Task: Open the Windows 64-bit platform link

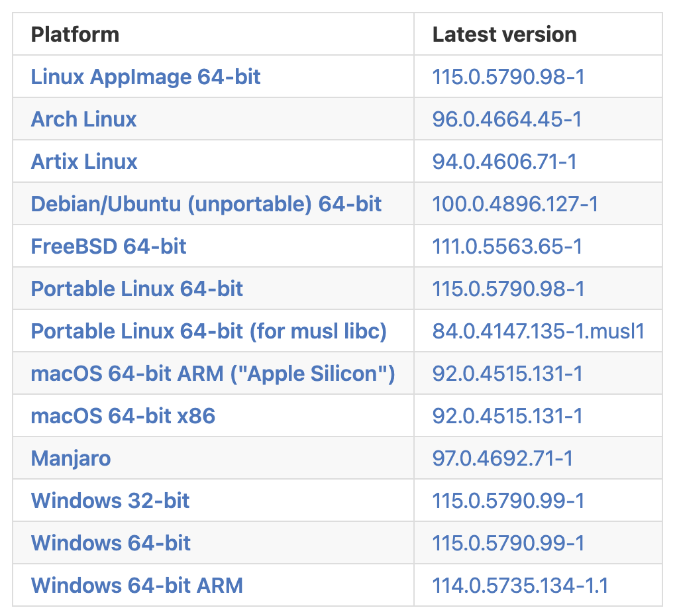Action: (111, 543)
